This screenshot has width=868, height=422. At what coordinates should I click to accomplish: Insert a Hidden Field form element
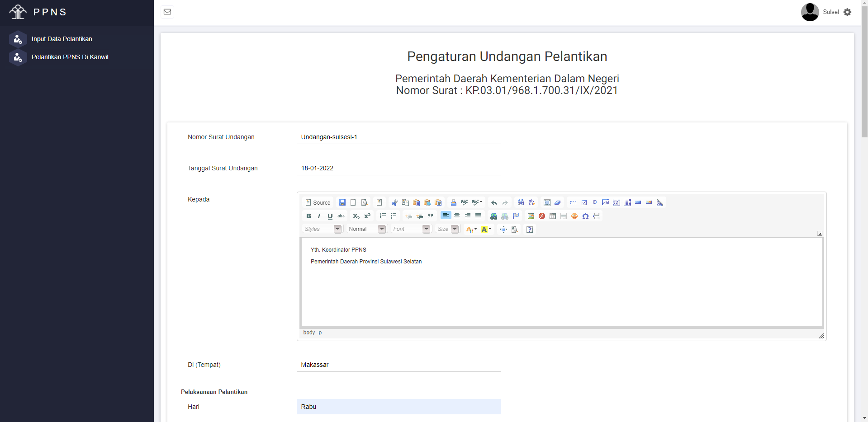pyautogui.click(x=660, y=202)
